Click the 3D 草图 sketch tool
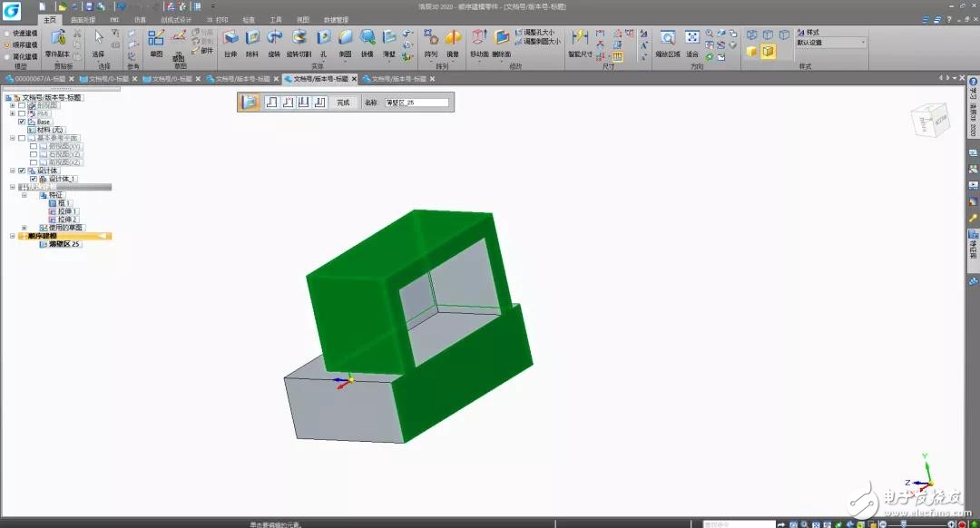This screenshot has height=528, width=980. (178, 45)
